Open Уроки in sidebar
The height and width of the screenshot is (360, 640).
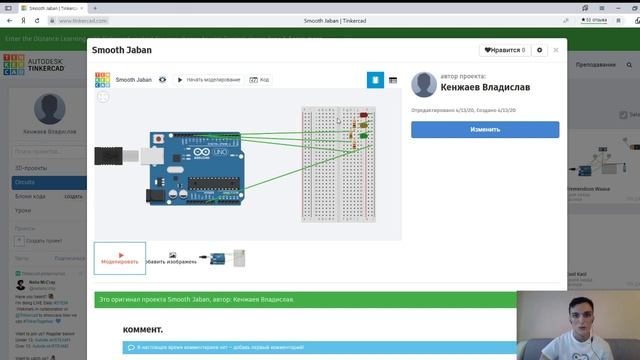click(x=23, y=211)
